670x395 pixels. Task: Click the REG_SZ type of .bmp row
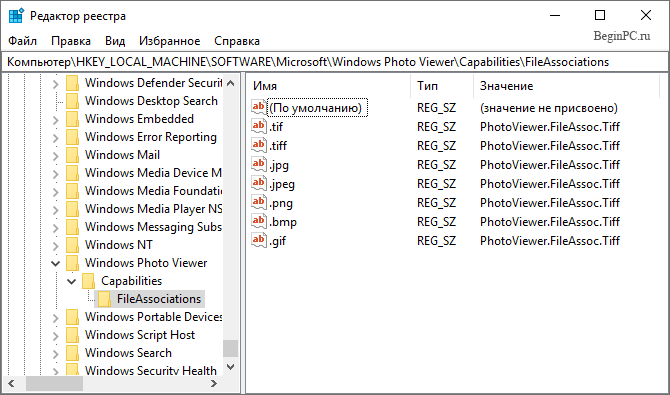tap(436, 222)
